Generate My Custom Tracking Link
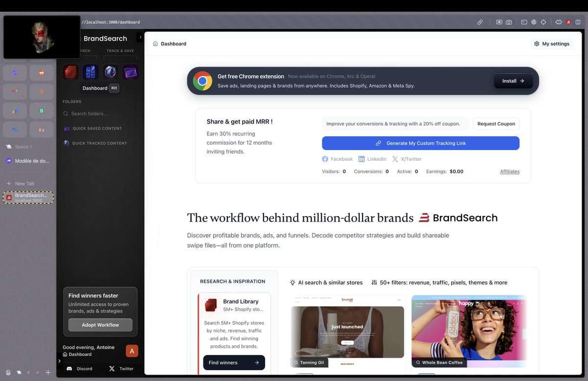Viewport: 588px width, 381px height. coord(420,143)
